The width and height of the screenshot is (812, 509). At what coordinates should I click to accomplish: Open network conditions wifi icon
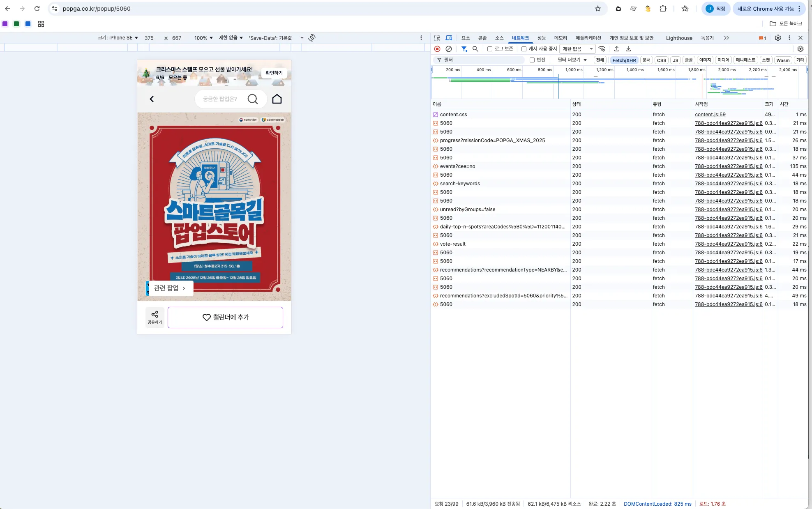click(602, 49)
